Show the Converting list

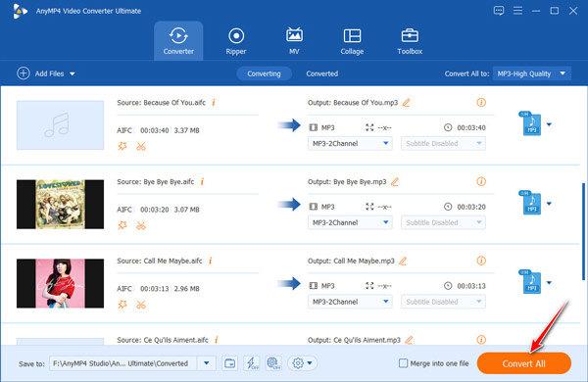[264, 73]
